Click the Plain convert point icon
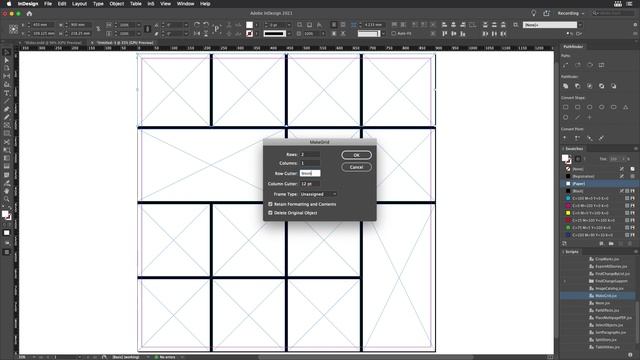Image resolution: width=640 pixels, height=360 pixels. [x=565, y=138]
